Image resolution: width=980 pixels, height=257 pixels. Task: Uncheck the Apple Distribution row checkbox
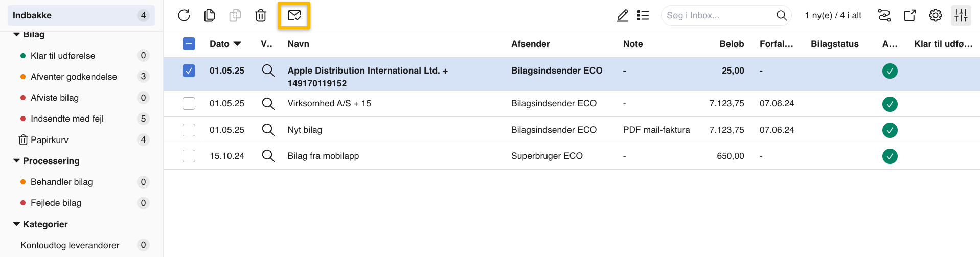click(189, 71)
